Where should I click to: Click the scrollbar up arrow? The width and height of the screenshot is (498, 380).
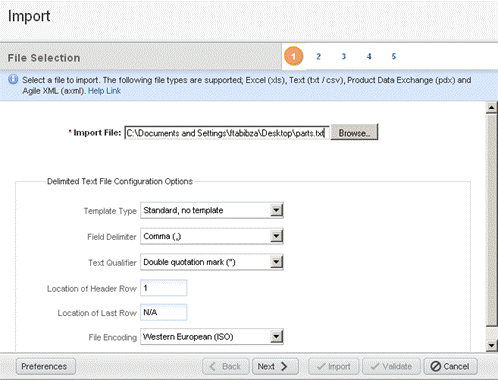coord(492,108)
